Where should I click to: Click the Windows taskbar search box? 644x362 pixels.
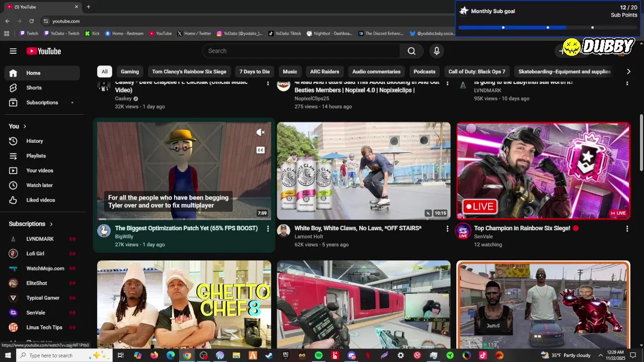tap(64, 355)
